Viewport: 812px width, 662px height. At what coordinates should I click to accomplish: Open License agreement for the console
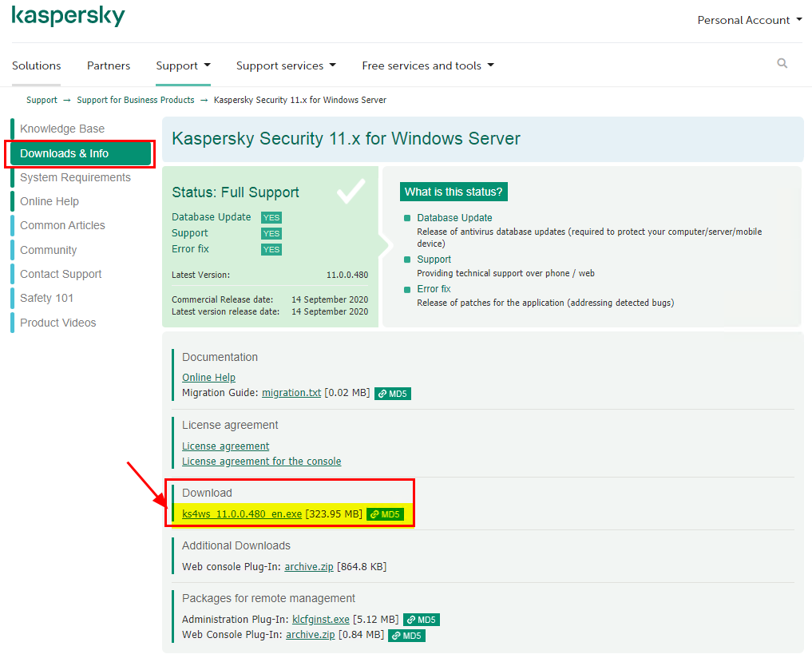262,461
